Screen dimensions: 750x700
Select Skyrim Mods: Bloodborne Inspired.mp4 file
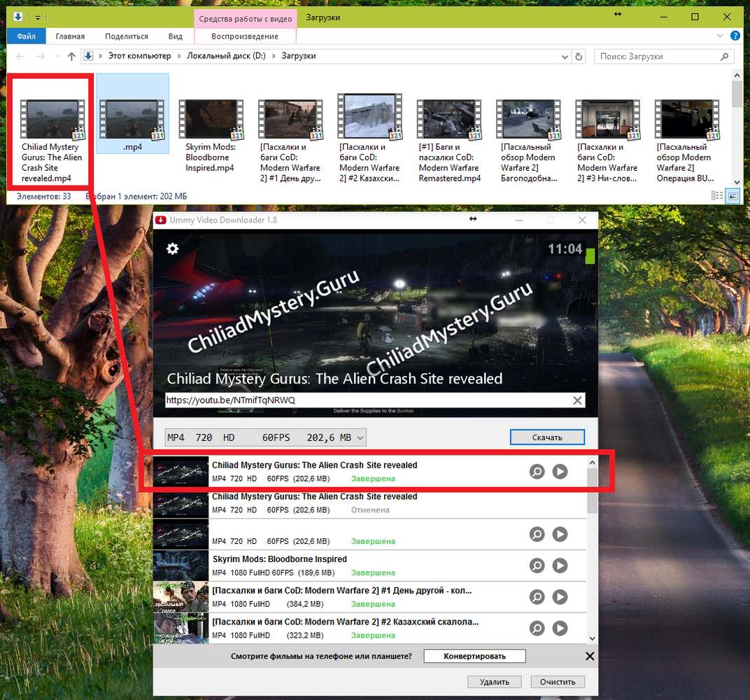click(x=211, y=136)
